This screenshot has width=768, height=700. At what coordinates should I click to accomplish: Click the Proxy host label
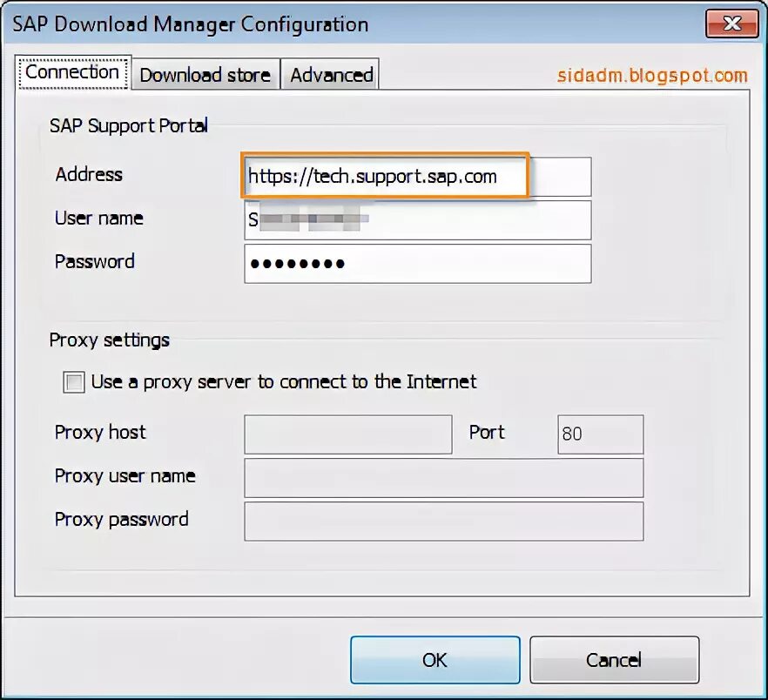coord(100,432)
